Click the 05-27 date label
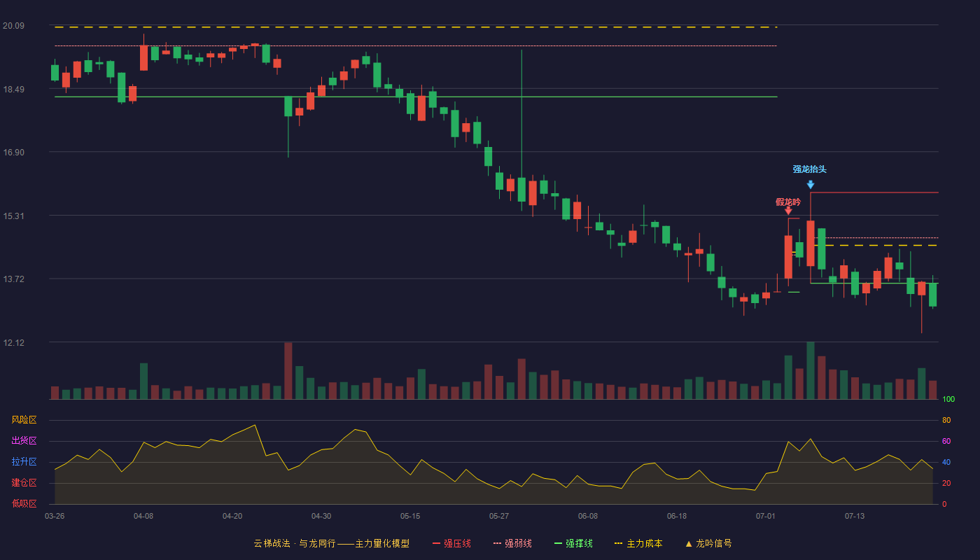980x560 pixels. click(499, 516)
